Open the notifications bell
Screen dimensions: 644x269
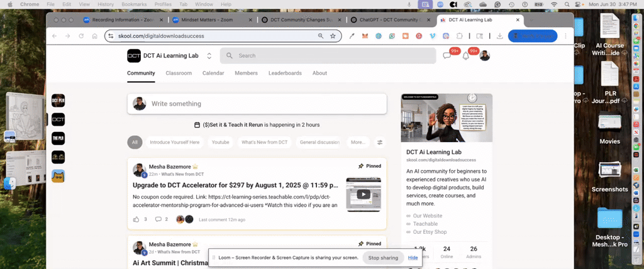(466, 56)
